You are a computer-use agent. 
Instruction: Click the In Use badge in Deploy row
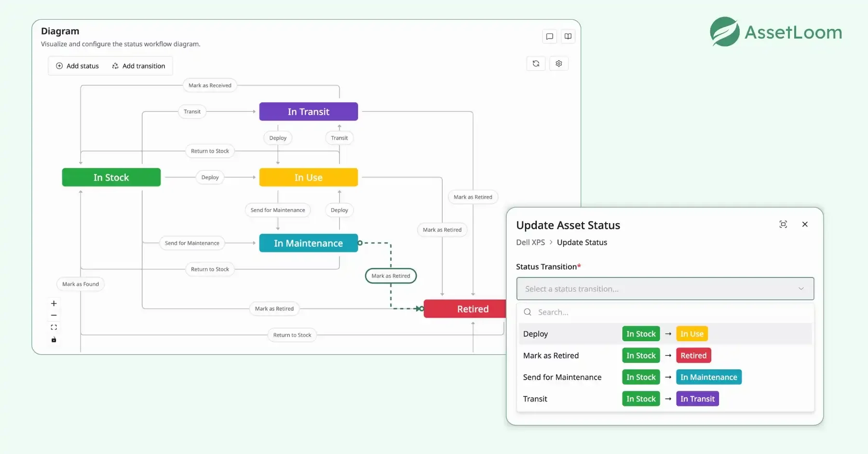pyautogui.click(x=692, y=334)
